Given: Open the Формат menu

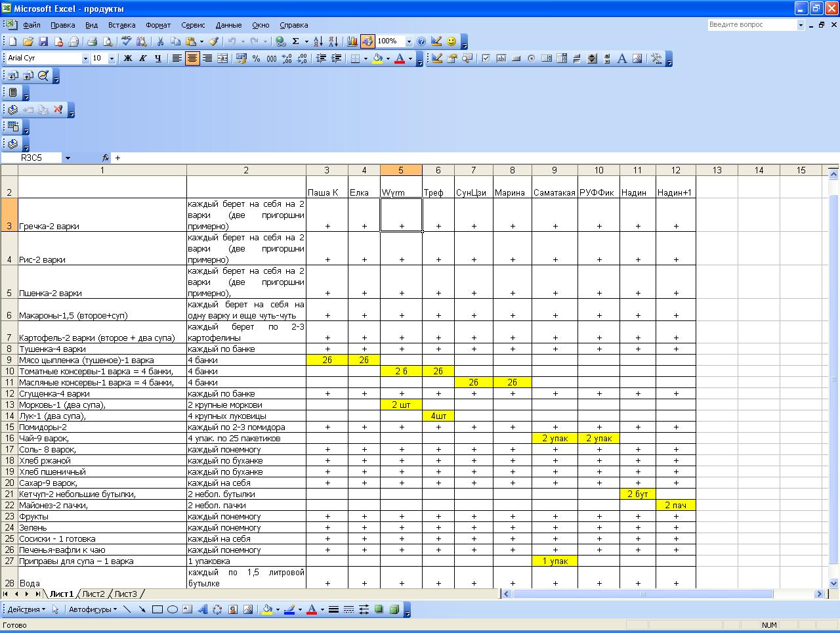Looking at the screenshot, I should (158, 25).
